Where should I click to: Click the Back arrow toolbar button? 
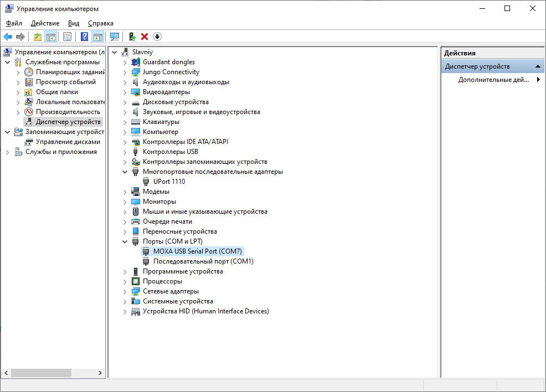8,37
